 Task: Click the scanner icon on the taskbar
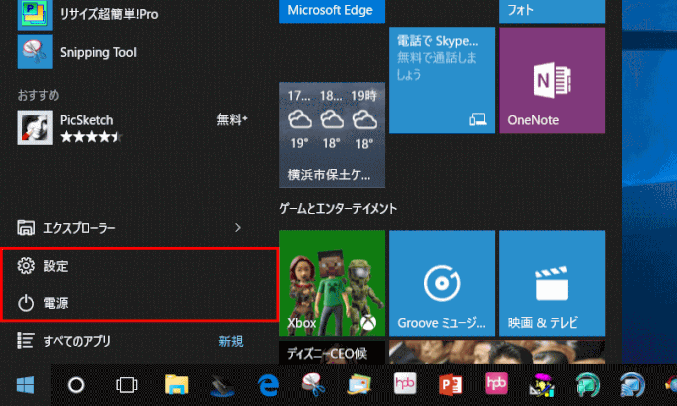click(x=222, y=385)
